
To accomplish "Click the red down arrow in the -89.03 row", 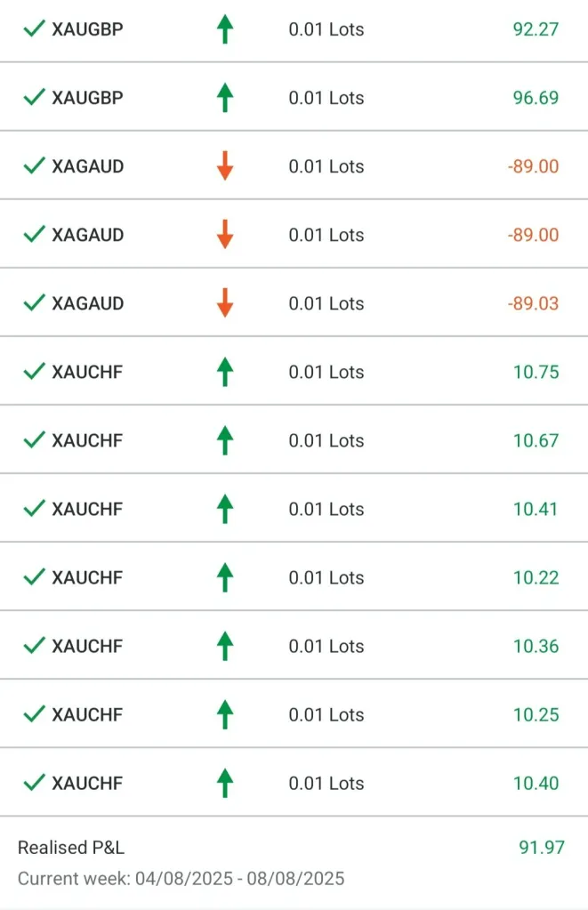I will point(225,303).
